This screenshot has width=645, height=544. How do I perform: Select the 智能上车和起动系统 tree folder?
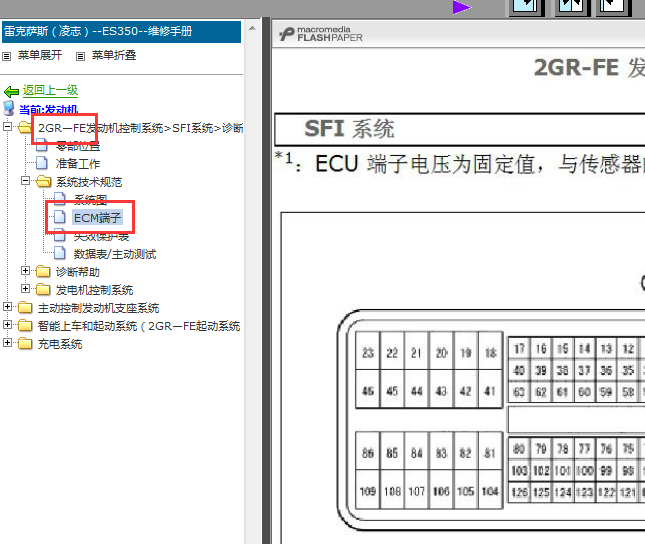coord(139,326)
